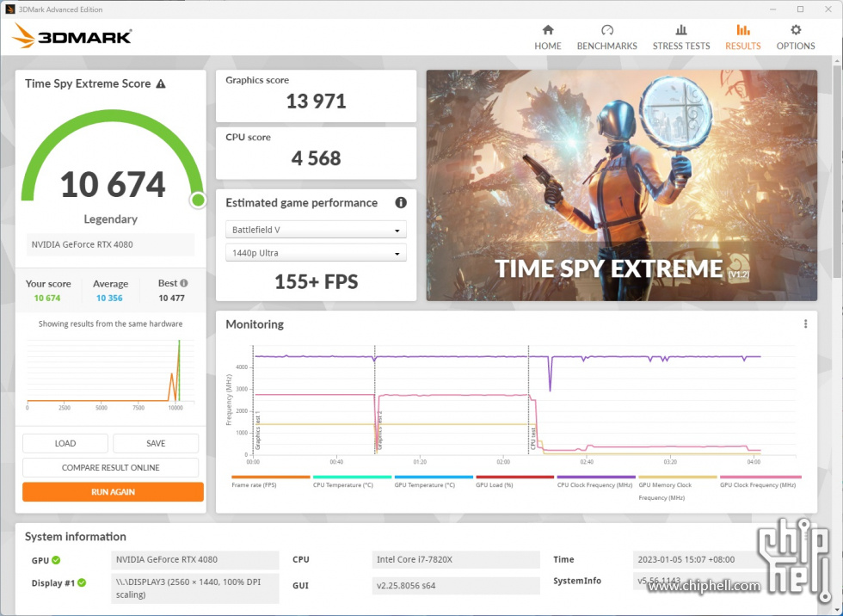Click the Time Spy Extreme benchmark image

tap(622, 186)
